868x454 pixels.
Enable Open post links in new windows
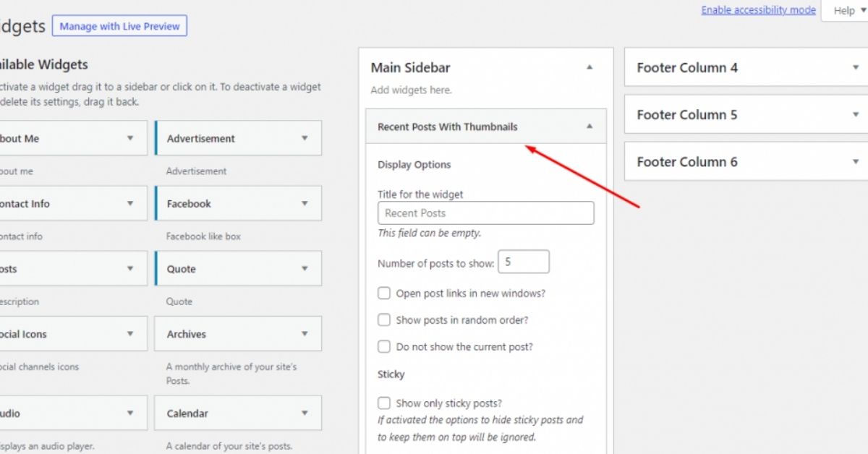pos(384,294)
